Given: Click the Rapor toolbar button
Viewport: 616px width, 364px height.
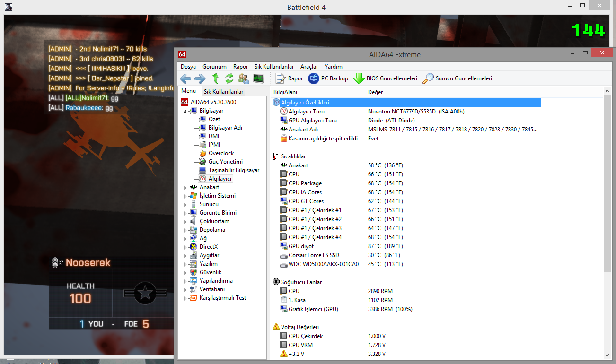Looking at the screenshot, I should (289, 78).
